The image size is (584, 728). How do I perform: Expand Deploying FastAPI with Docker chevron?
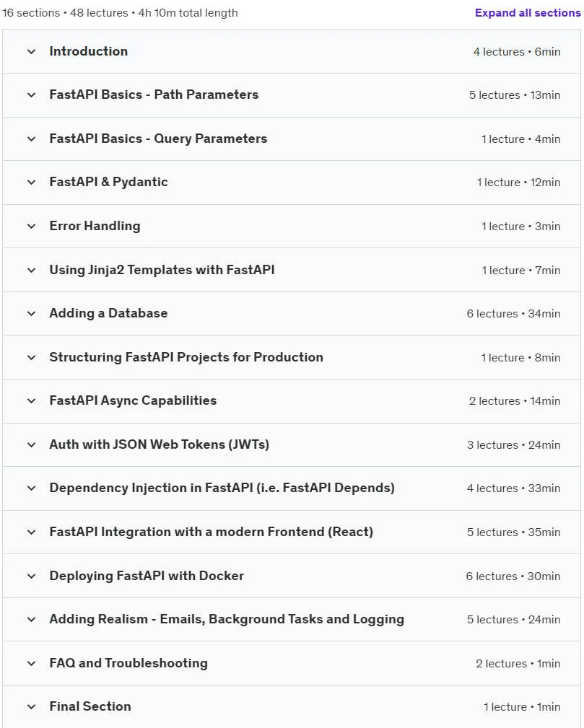(x=31, y=576)
